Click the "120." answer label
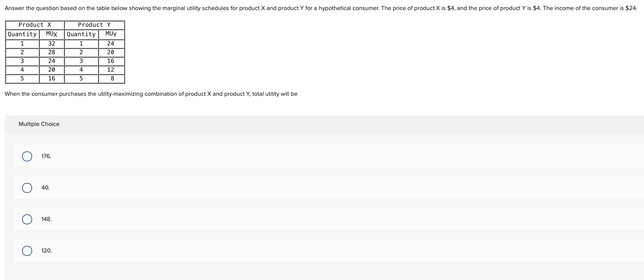 [46, 251]
